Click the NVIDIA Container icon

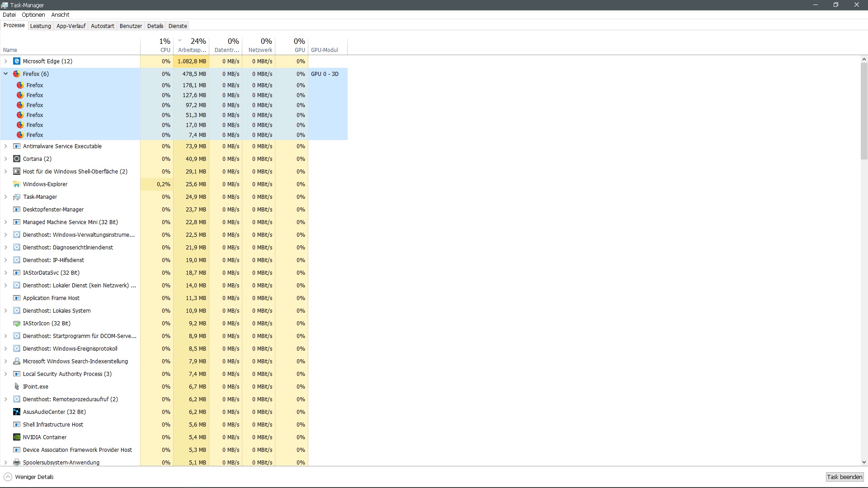tap(17, 437)
